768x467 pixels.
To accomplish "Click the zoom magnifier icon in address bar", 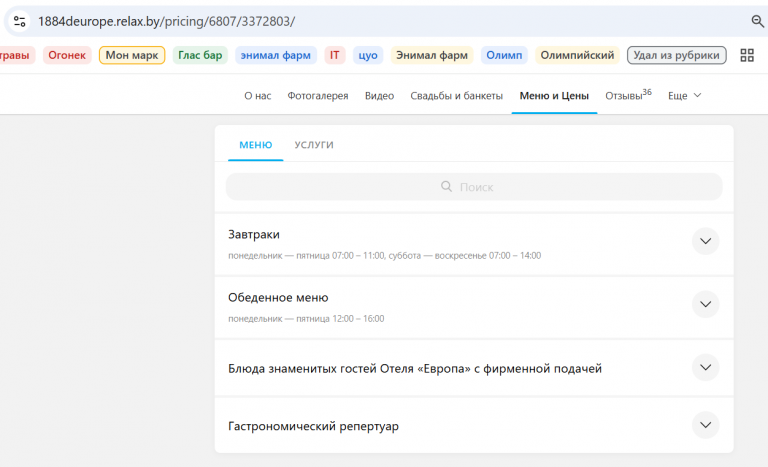I will (x=757, y=21).
